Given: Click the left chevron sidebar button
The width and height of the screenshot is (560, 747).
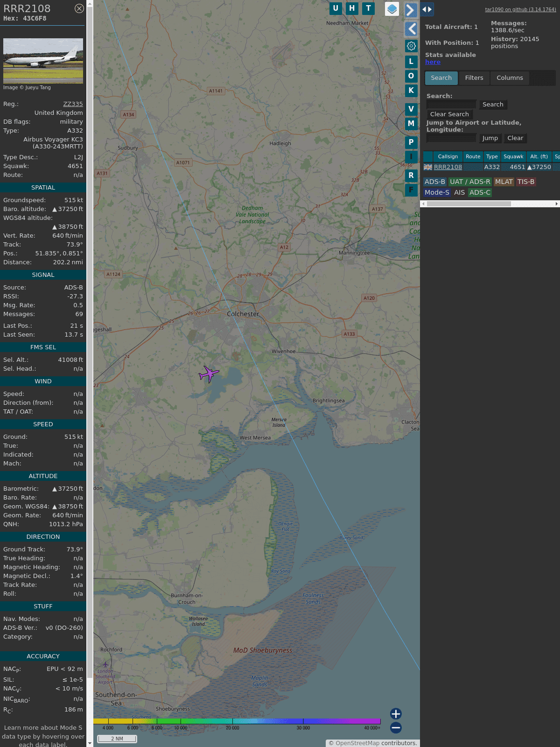Looking at the screenshot, I should tap(411, 29).
